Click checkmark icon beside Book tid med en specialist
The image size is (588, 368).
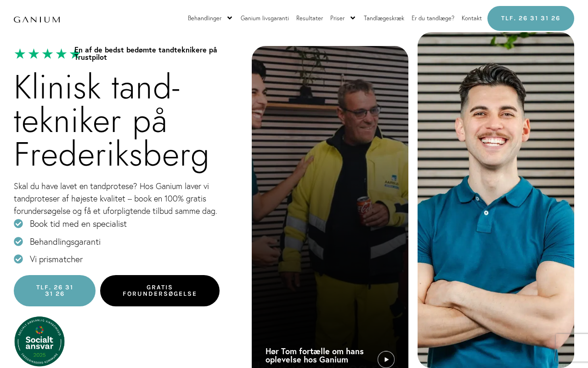click(x=18, y=224)
